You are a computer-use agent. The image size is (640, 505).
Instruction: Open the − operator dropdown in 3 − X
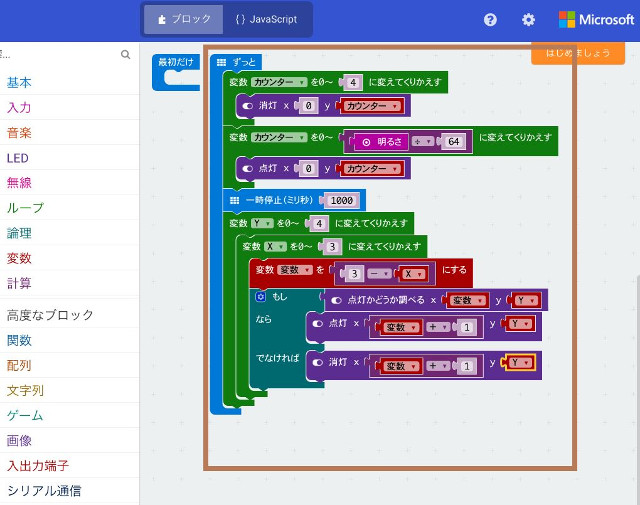(378, 273)
